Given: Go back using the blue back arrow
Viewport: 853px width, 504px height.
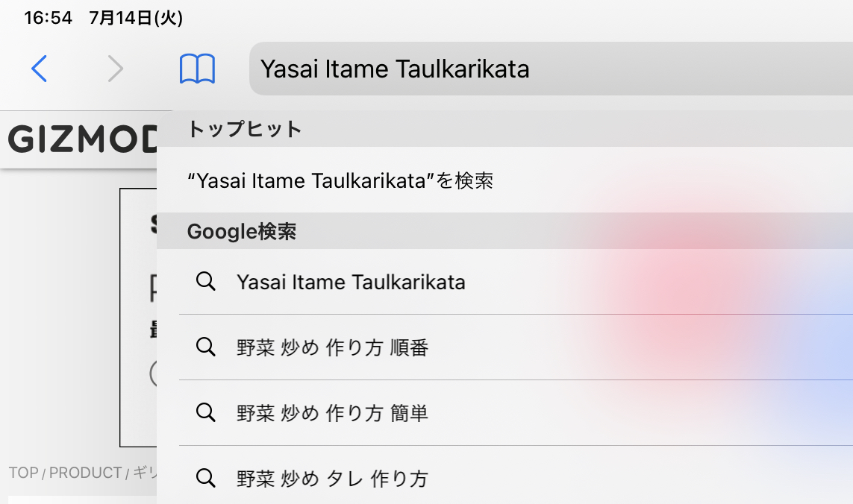Looking at the screenshot, I should click(x=39, y=69).
